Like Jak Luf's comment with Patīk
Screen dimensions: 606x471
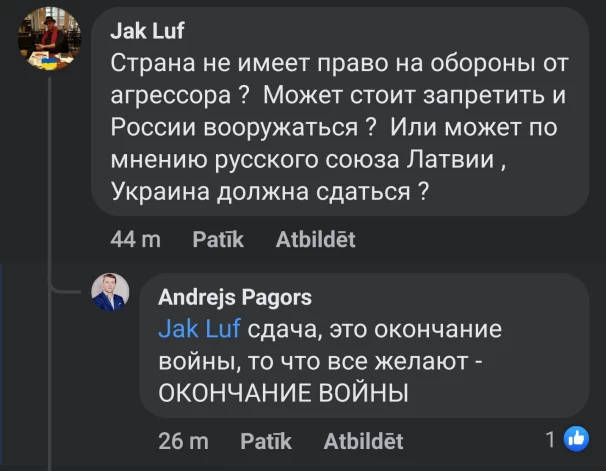point(210,239)
